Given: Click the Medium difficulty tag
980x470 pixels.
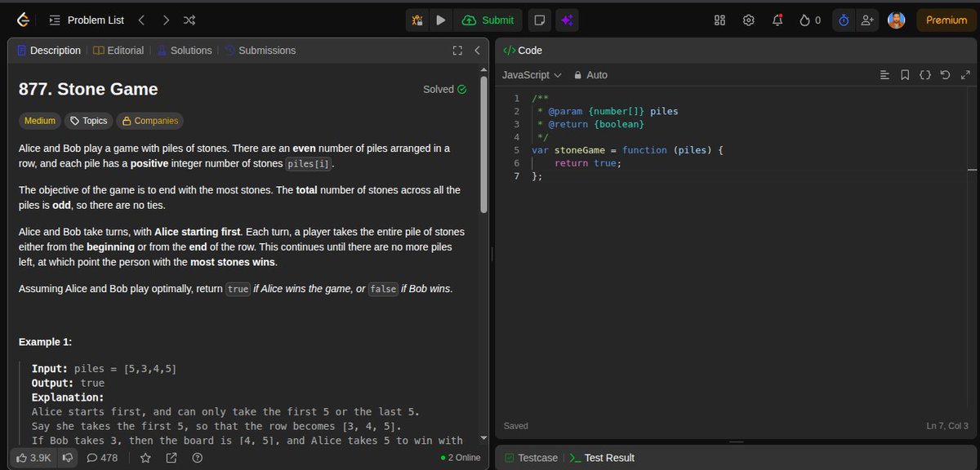Looking at the screenshot, I should pos(40,121).
